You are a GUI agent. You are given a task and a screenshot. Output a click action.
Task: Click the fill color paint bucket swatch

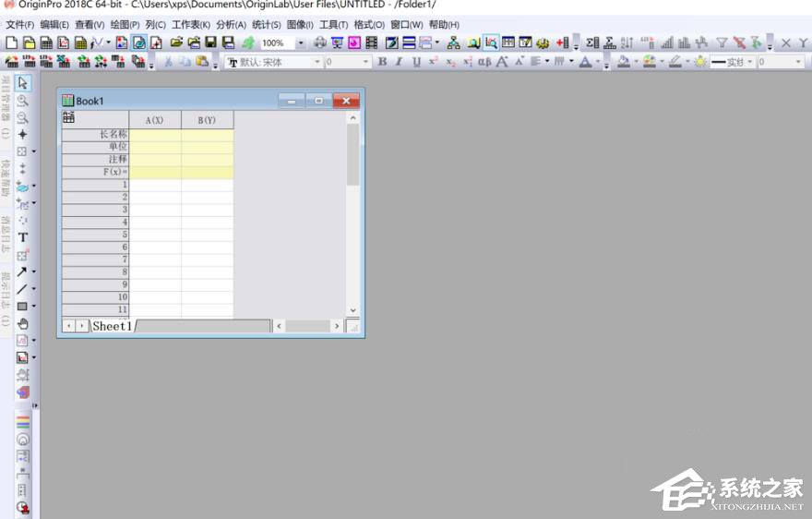[x=624, y=62]
